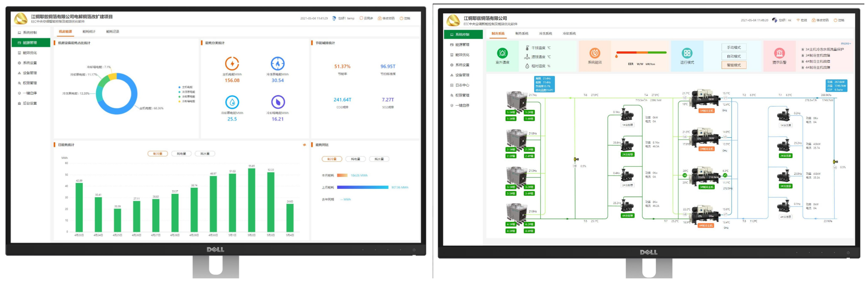Click the 在线 wifi status icon
The width and height of the screenshot is (868, 282).
[798, 20]
